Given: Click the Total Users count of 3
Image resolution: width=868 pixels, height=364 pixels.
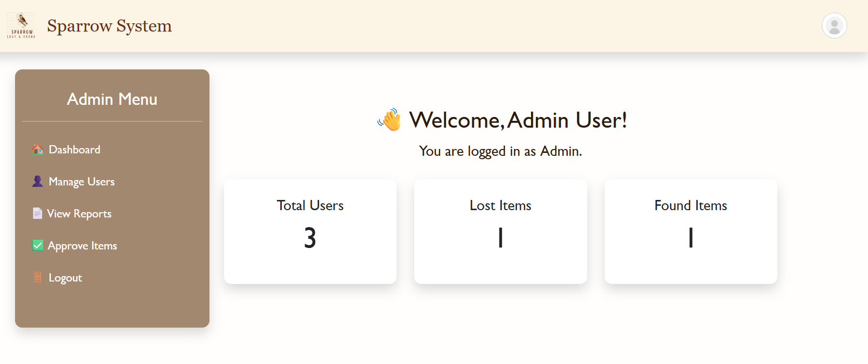Looking at the screenshot, I should tap(310, 238).
